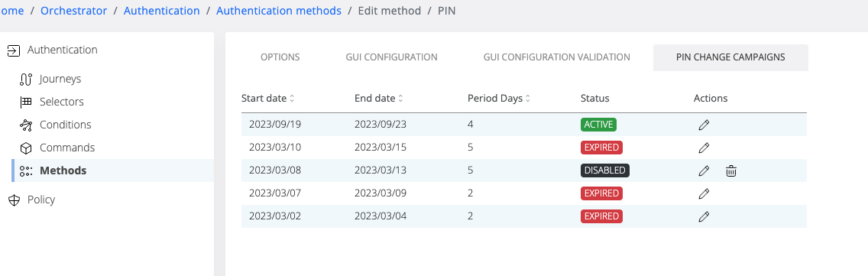Screen dimensions: 868x276
Task: Switch to the GUI CONFIGURATION tab
Action: [x=391, y=57]
